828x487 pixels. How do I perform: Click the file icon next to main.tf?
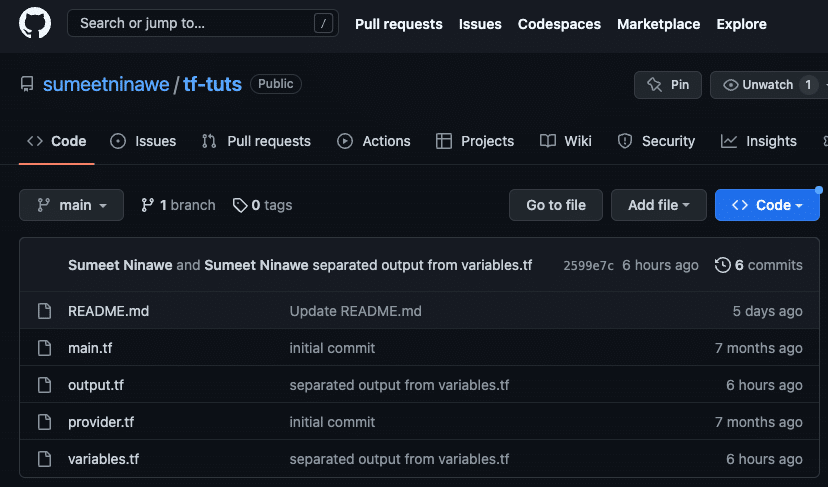44,348
